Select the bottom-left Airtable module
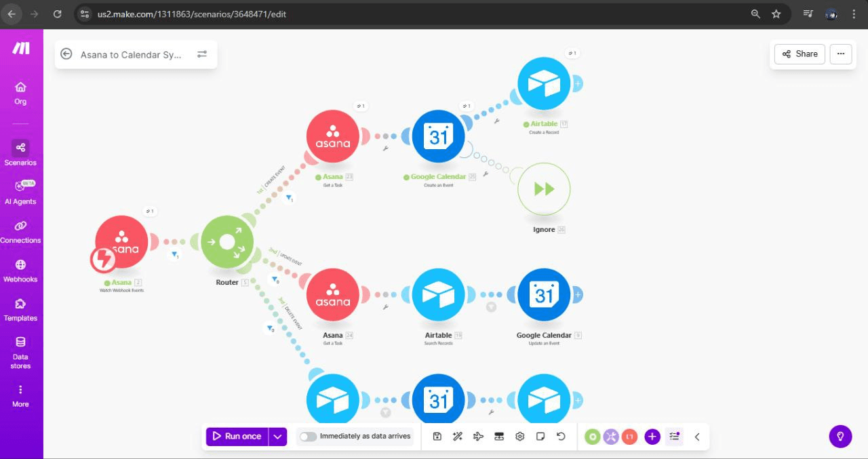868x459 pixels. [x=332, y=400]
